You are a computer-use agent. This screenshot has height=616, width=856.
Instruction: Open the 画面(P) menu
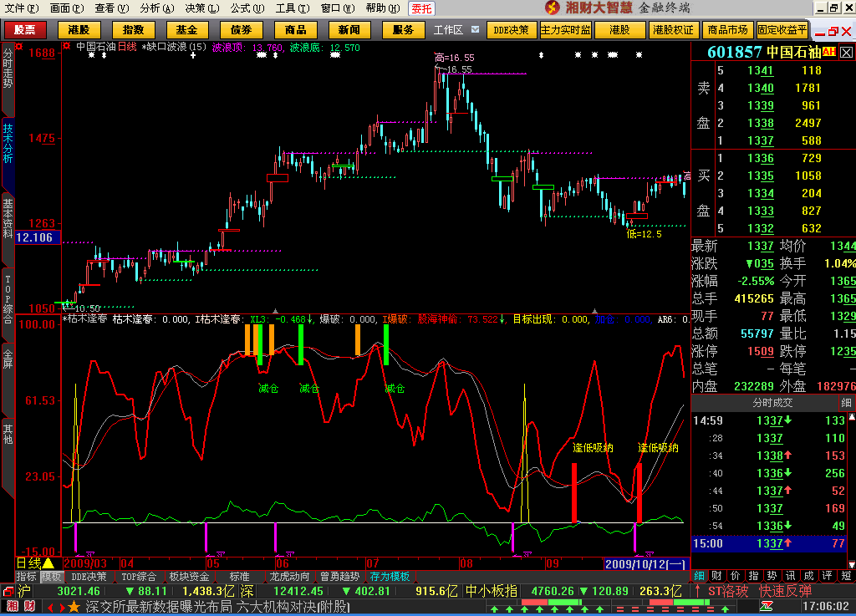pos(67,8)
